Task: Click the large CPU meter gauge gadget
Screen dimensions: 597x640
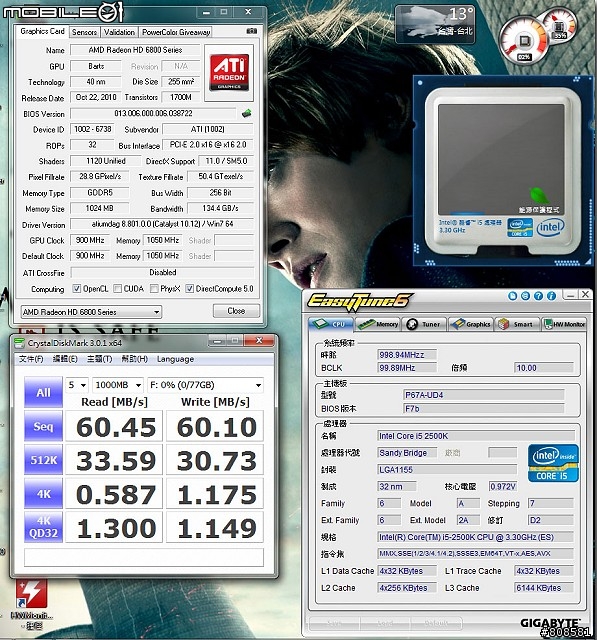Action: pyautogui.click(x=524, y=42)
